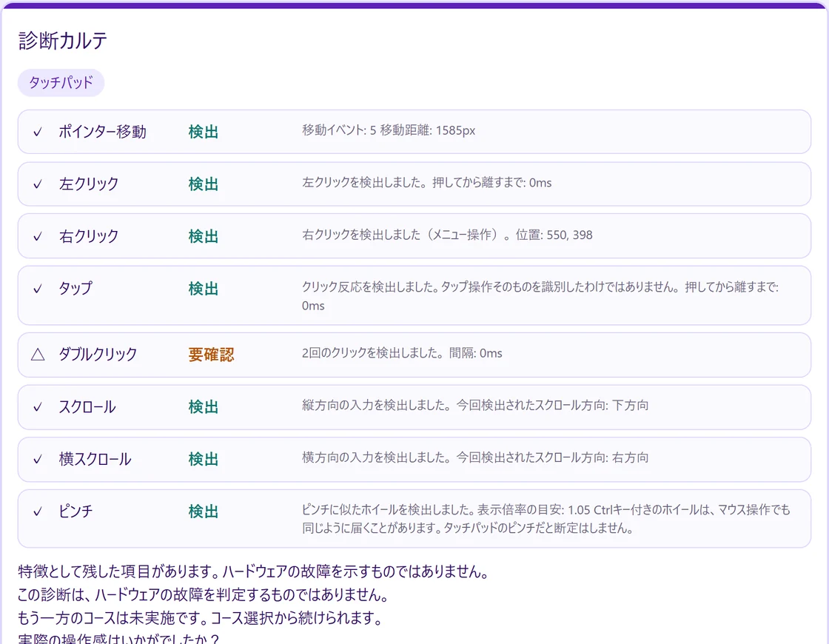Click the triangle warning icon beside ダブルクリック

click(38, 355)
